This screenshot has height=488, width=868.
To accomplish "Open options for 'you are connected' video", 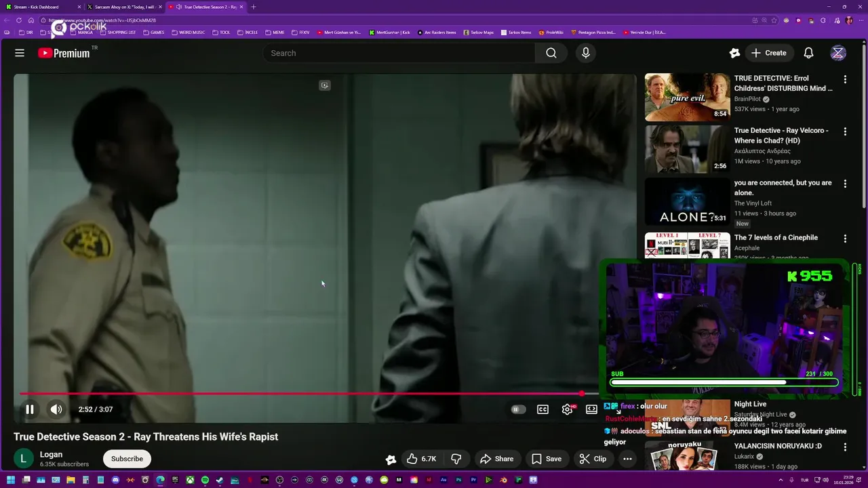I will (x=845, y=184).
